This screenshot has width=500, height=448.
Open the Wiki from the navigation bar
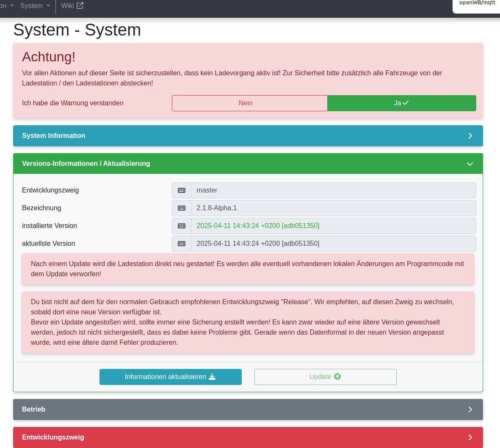(x=68, y=5)
